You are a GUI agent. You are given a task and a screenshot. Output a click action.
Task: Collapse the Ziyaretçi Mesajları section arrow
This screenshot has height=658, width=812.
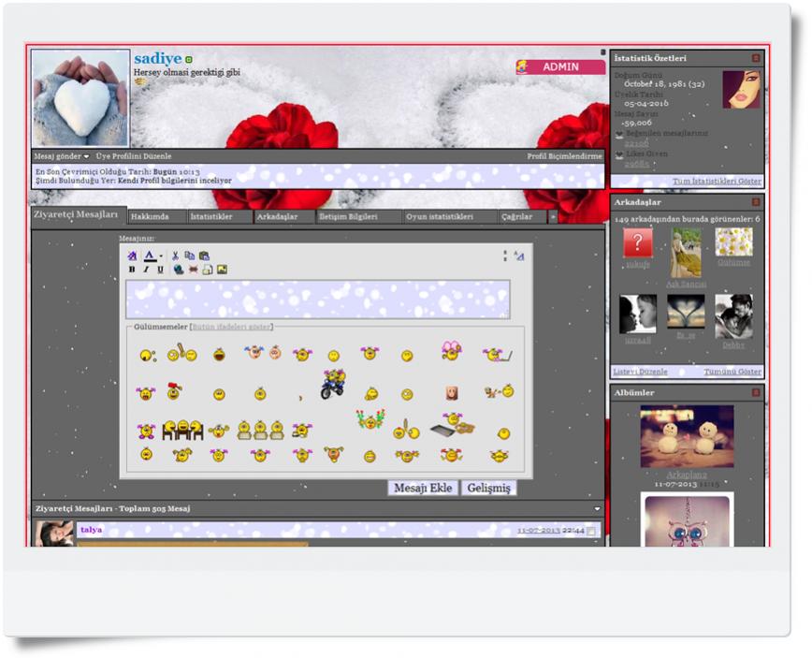(598, 509)
